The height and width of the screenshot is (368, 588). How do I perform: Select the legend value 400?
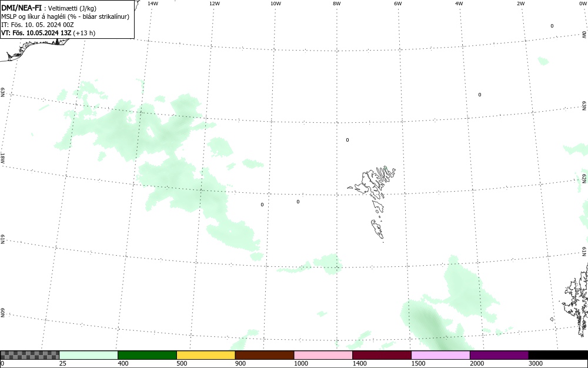click(x=123, y=363)
